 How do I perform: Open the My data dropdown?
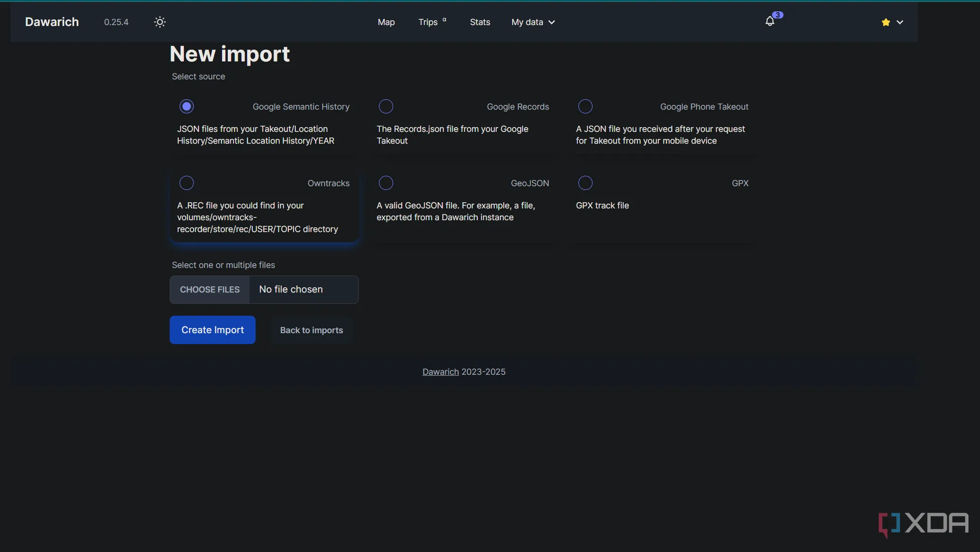coord(533,22)
